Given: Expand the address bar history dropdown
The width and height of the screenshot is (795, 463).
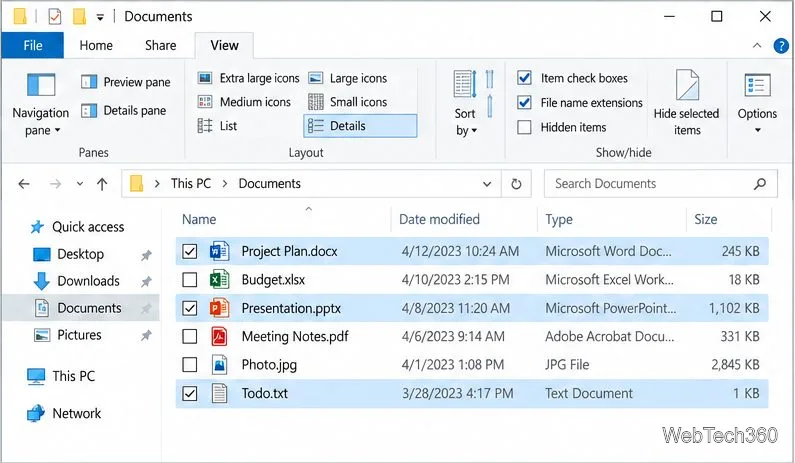Looking at the screenshot, I should click(487, 184).
